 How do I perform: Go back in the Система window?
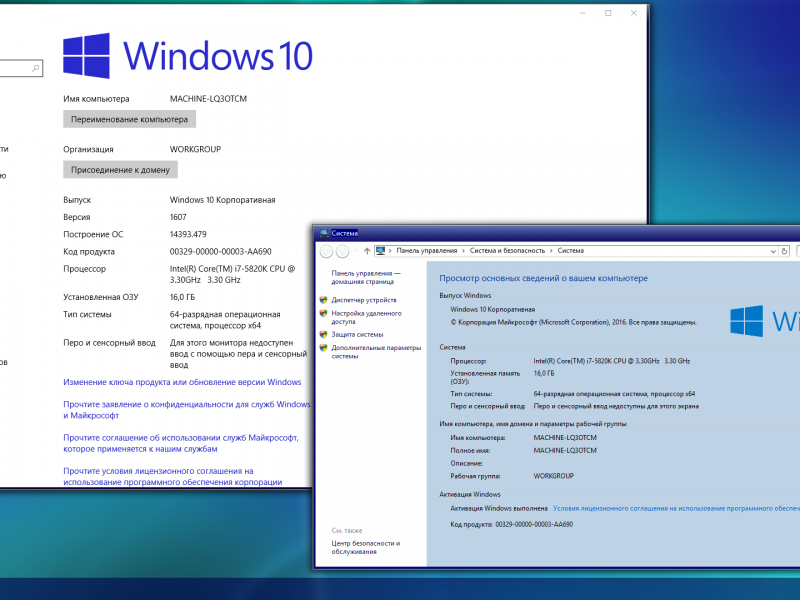click(x=327, y=251)
